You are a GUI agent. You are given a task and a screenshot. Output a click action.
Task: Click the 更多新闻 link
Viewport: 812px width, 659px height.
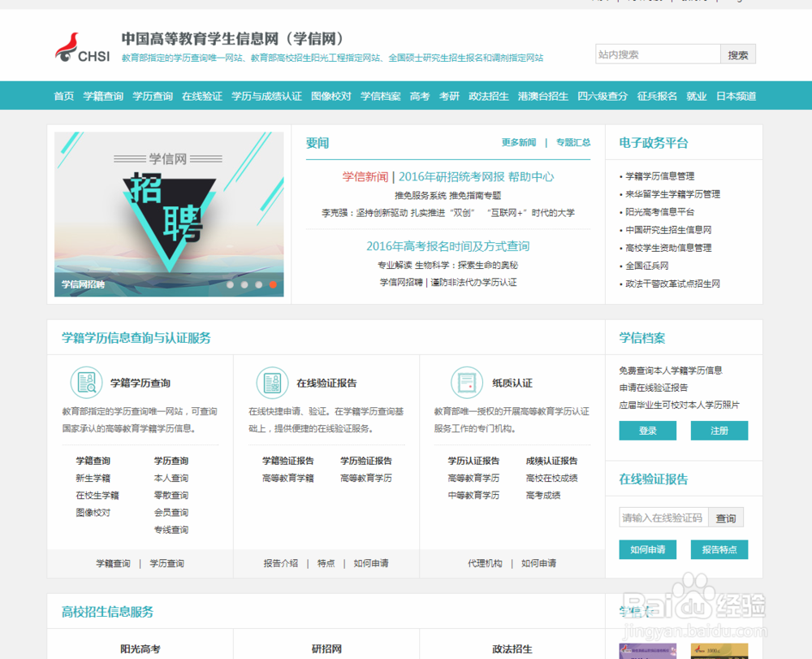(x=518, y=142)
